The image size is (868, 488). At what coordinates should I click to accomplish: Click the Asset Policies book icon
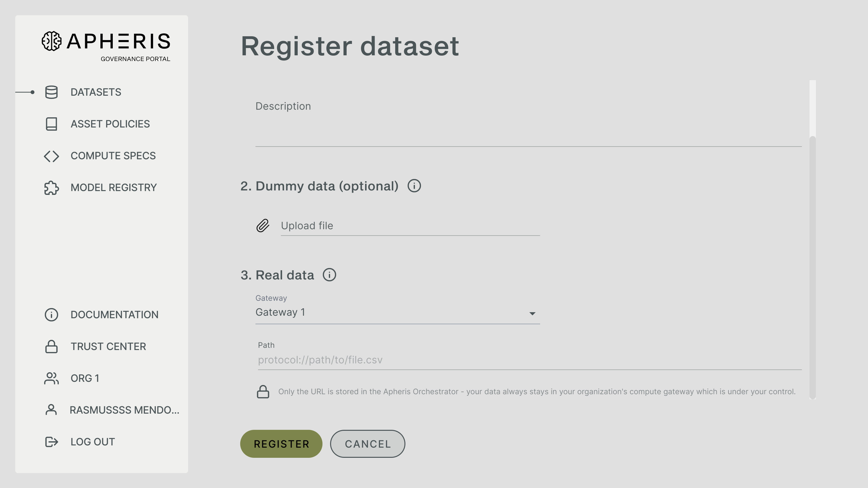pos(51,124)
